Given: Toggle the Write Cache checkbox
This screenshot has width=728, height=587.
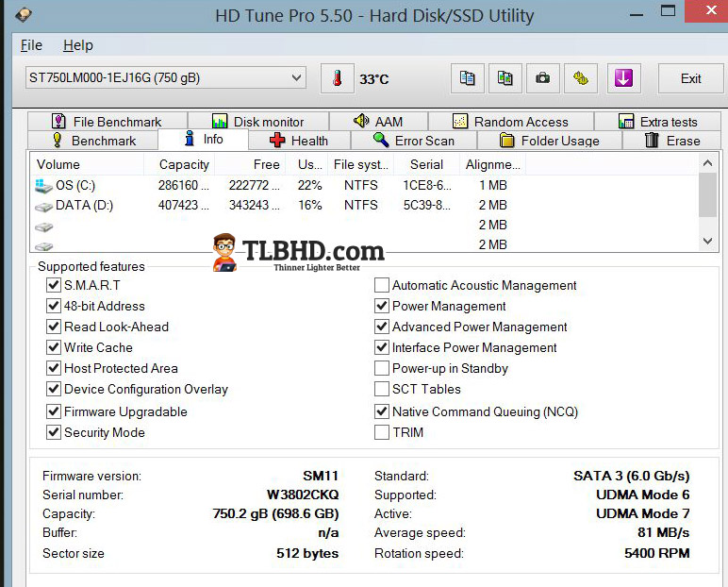Looking at the screenshot, I should click(x=54, y=347).
